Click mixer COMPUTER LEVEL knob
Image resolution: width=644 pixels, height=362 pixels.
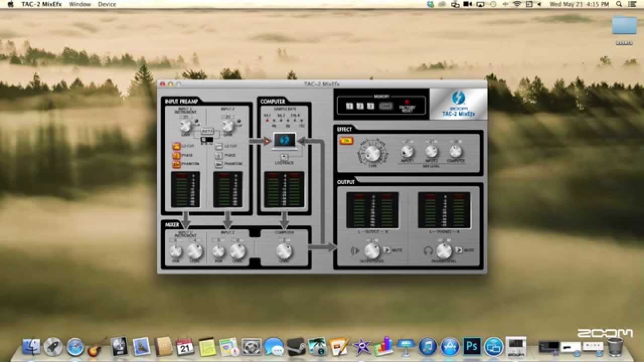[284, 251]
